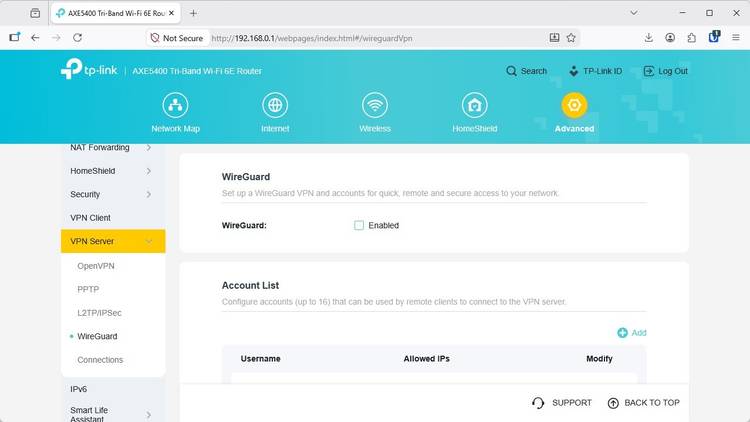
Task: Open the browser extensions puzzle icon
Action: (x=692, y=38)
